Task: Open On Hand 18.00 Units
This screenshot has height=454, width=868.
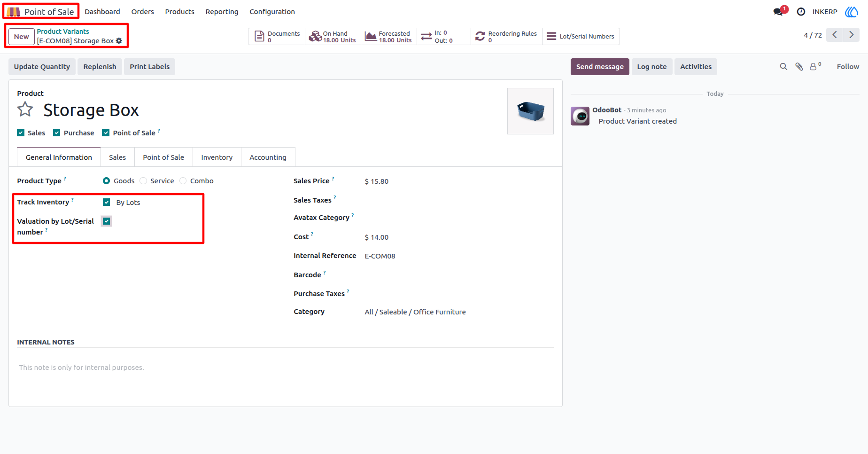Action: pyautogui.click(x=333, y=37)
